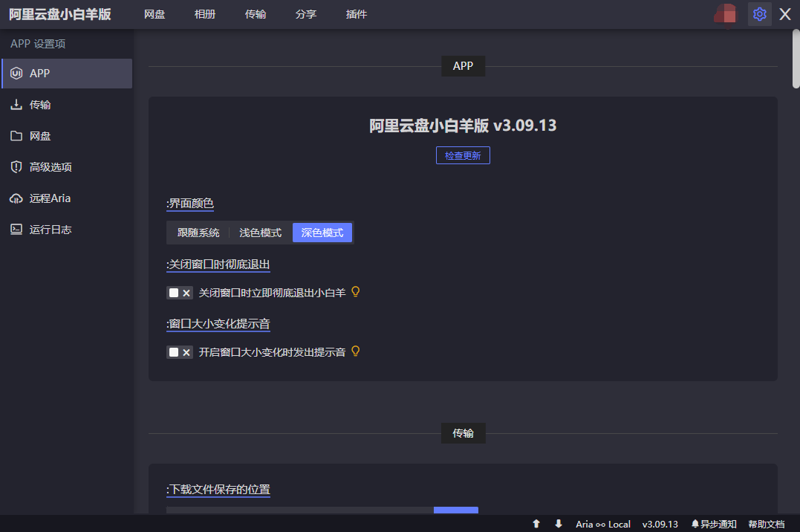Toggle 开启窗口大小变化时发出提示音 switch

pyautogui.click(x=180, y=352)
